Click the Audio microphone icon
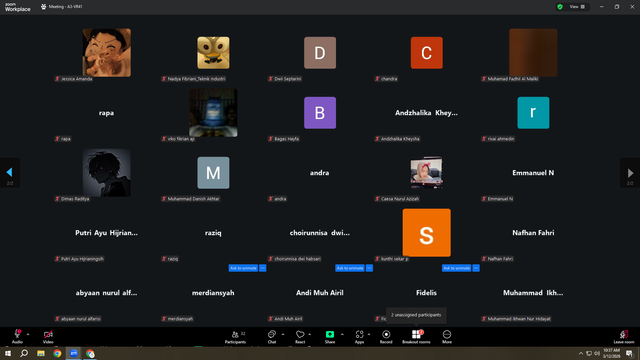The image size is (640, 360). 17,334
